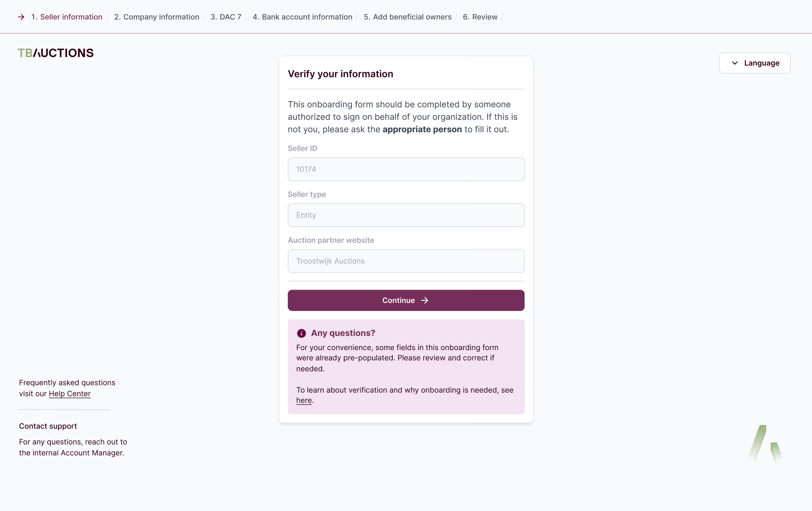The image size is (812, 511).
Task: Click the TBAuctions logo
Action: tap(56, 53)
